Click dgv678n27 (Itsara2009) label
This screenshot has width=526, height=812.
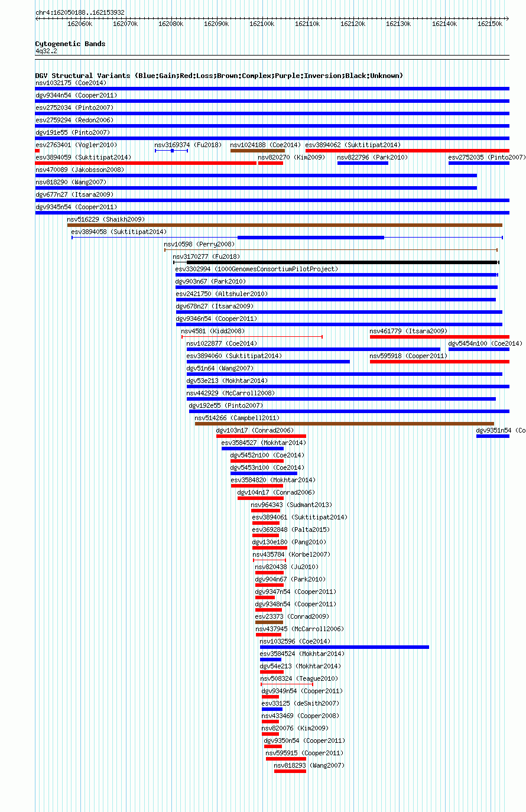[215, 306]
